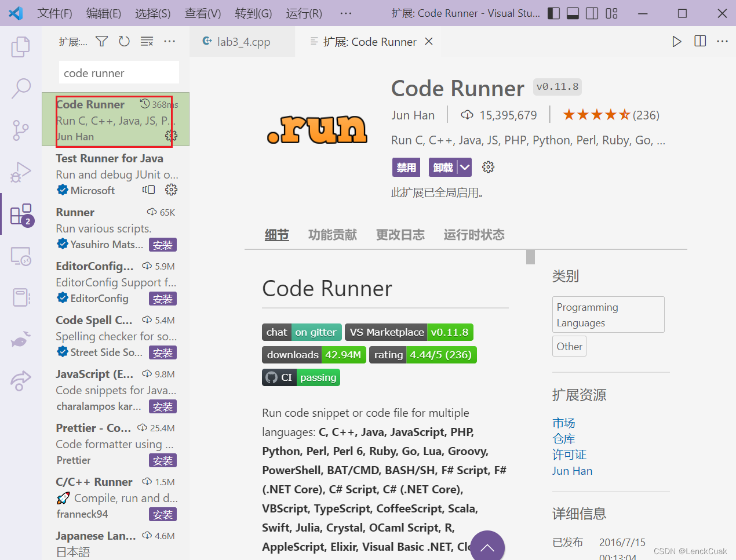This screenshot has height=560, width=736.
Task: Toggle primary side bar layout icon
Action: 554,13
